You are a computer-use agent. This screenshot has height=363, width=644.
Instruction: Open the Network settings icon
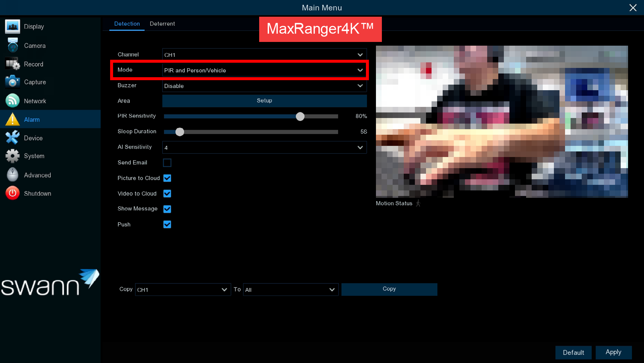click(12, 101)
